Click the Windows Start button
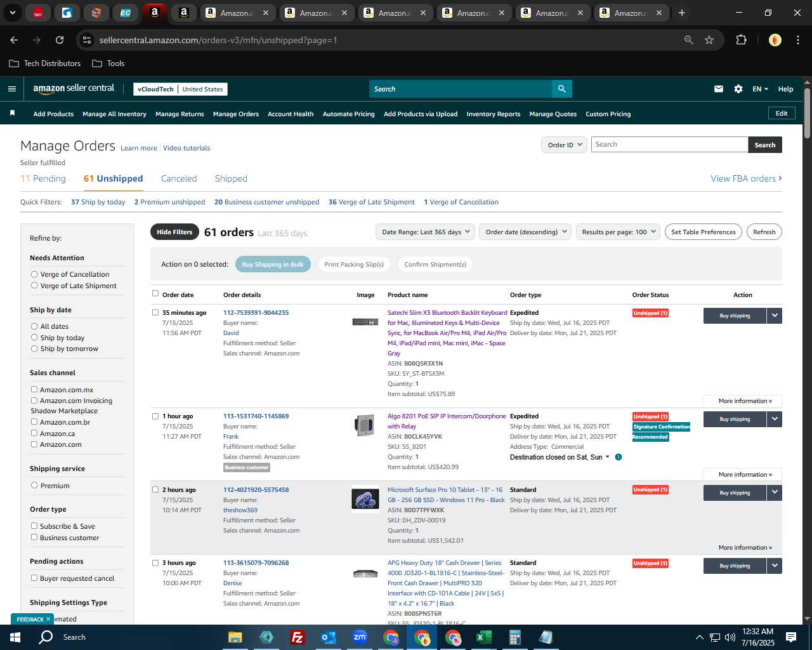812x650 pixels. [15, 637]
